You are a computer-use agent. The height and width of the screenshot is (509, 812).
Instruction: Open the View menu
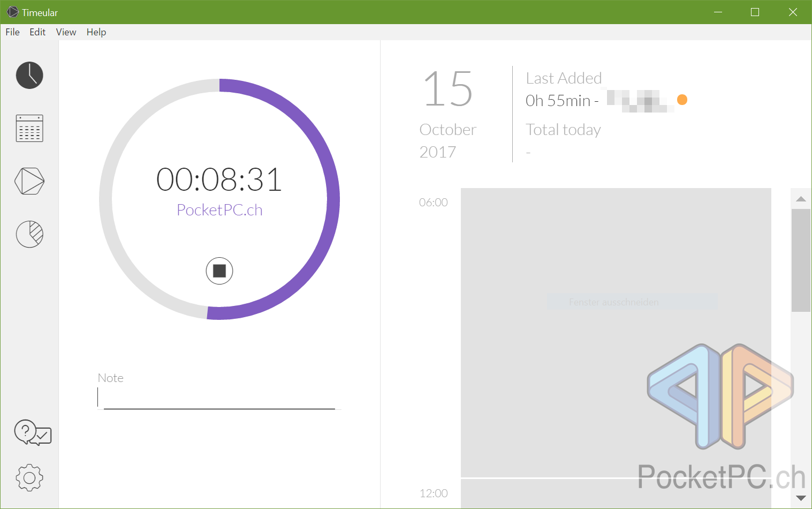click(66, 32)
